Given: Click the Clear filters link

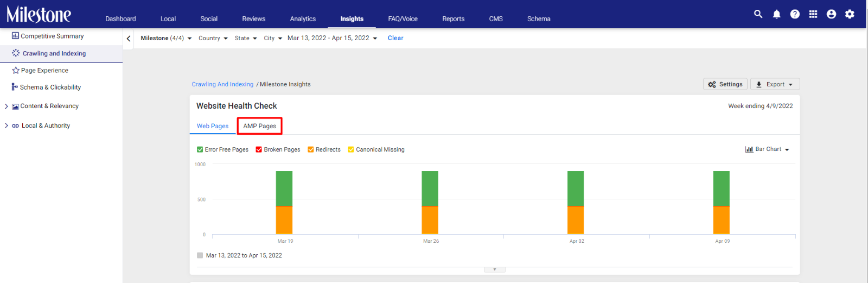Looking at the screenshot, I should point(395,38).
